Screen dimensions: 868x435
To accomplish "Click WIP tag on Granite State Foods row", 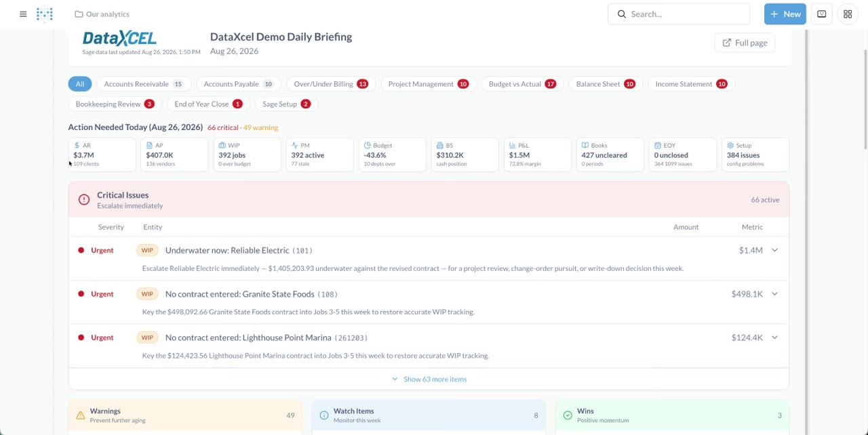I will click(147, 294).
